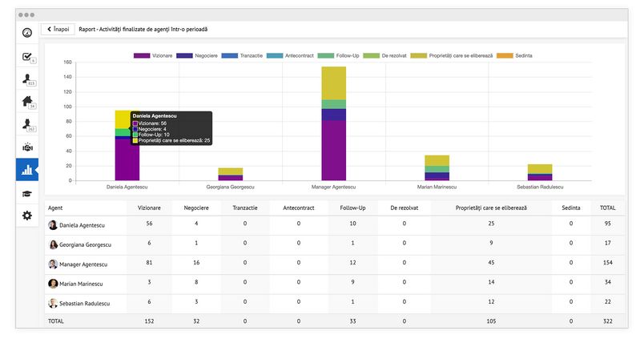Click Georgiana Georgescu's chart bar
This screenshot has height=359, width=644.
[231, 174]
